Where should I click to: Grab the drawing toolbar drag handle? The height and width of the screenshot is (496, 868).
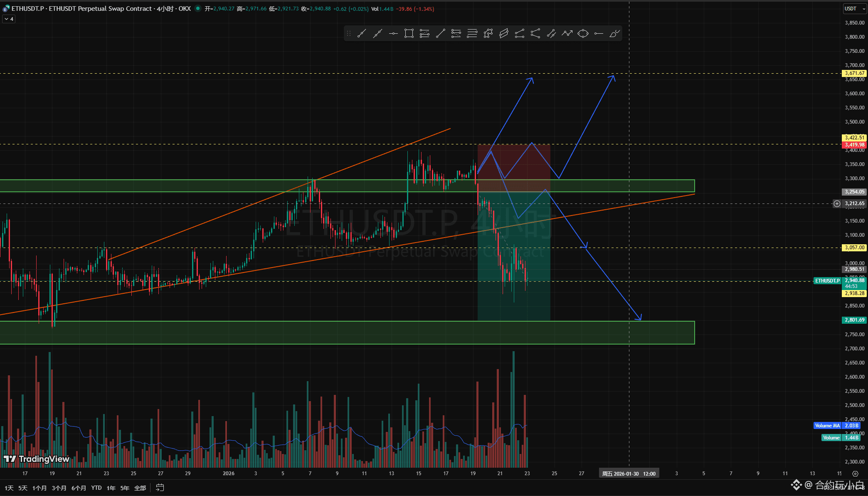click(x=349, y=34)
